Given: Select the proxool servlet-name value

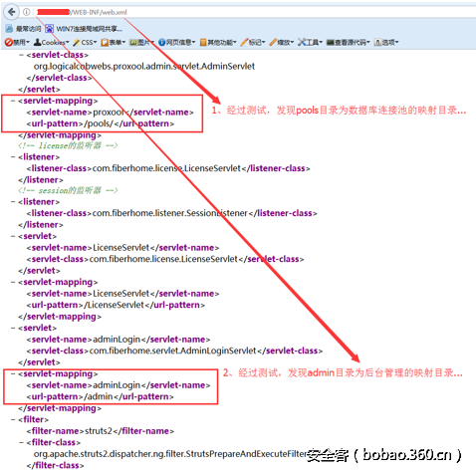Looking at the screenshot, I should point(109,113).
